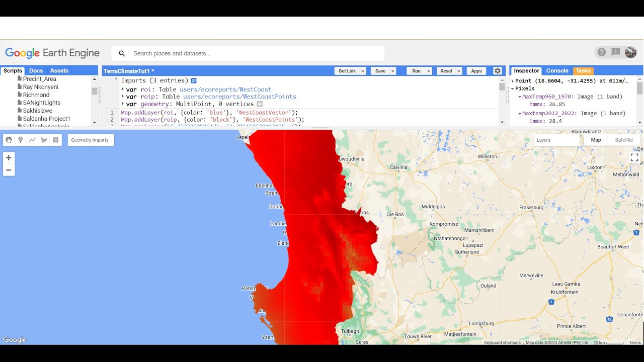Open users/ecoreports/WestCoast asset link

225,89
